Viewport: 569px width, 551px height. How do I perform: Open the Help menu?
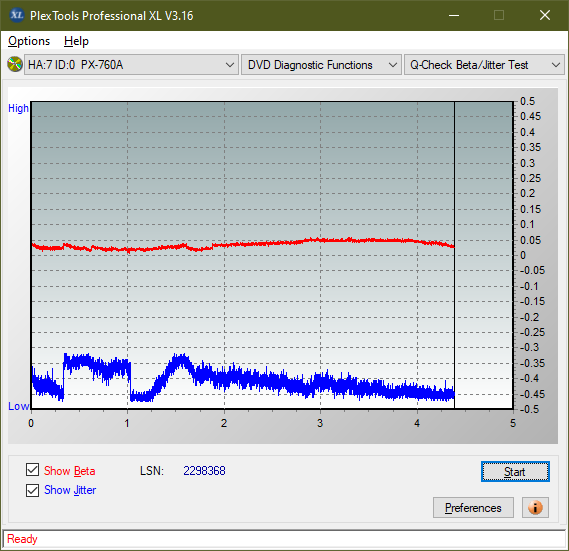point(76,41)
